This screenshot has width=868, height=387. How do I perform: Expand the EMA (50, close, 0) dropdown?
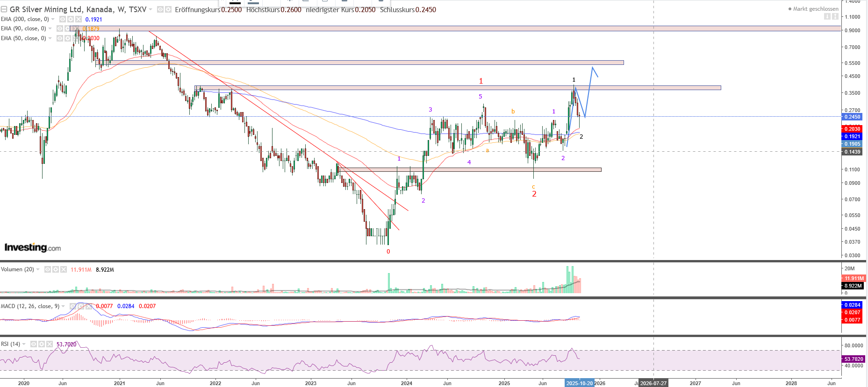coord(50,38)
